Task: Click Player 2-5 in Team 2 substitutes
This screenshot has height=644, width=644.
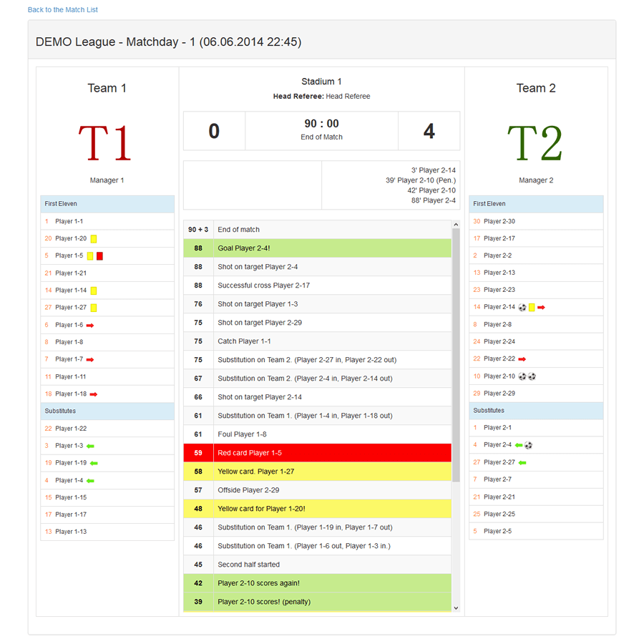Action: (x=536, y=531)
